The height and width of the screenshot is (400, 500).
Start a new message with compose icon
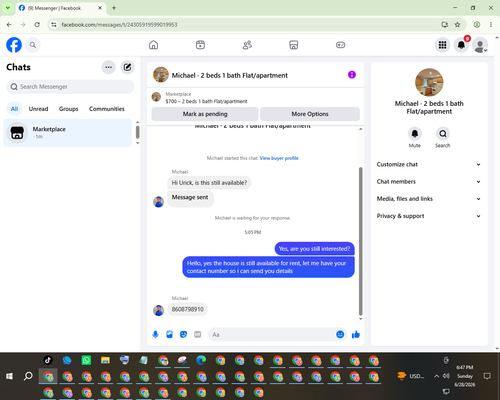(127, 67)
